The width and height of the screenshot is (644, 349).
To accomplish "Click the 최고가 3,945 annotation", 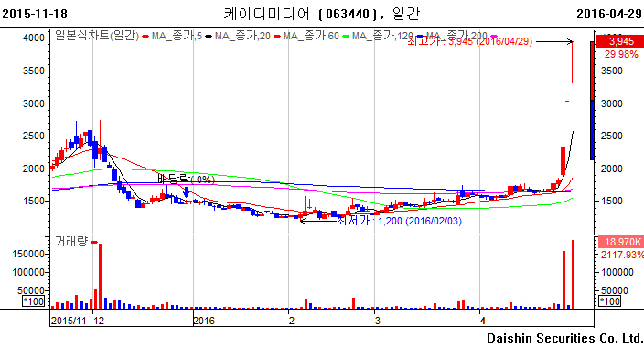I will click(469, 41).
